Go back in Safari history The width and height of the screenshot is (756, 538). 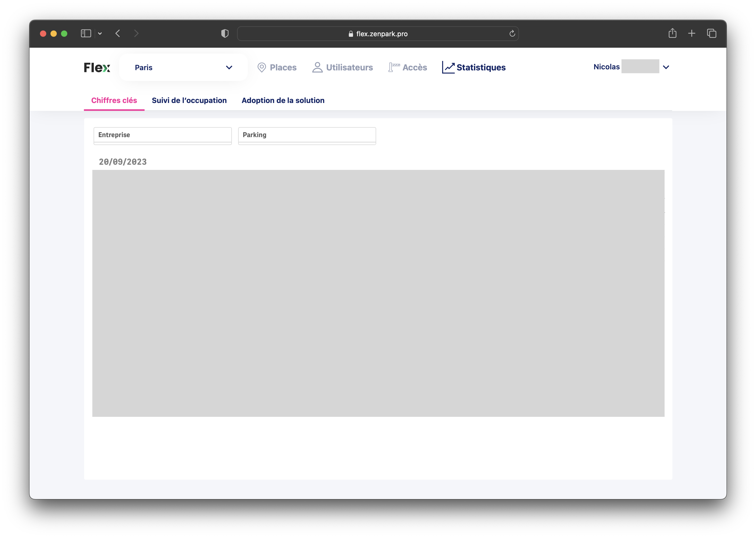coord(118,33)
